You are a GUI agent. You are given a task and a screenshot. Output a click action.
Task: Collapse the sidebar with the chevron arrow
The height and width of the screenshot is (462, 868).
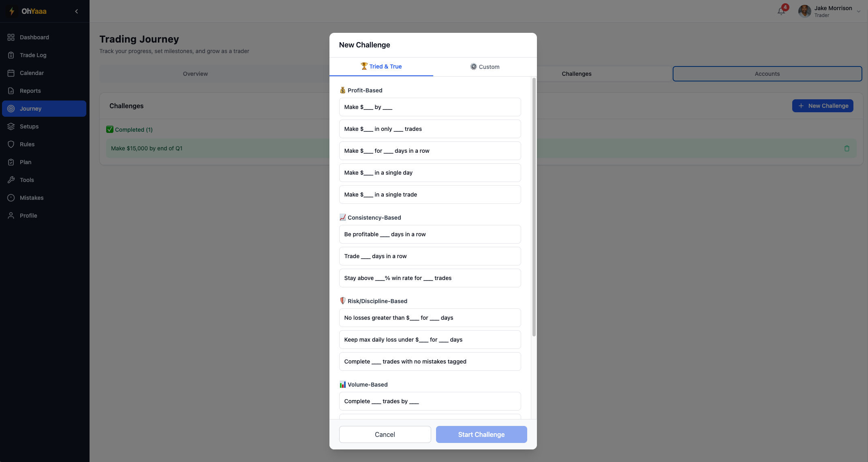point(77,11)
